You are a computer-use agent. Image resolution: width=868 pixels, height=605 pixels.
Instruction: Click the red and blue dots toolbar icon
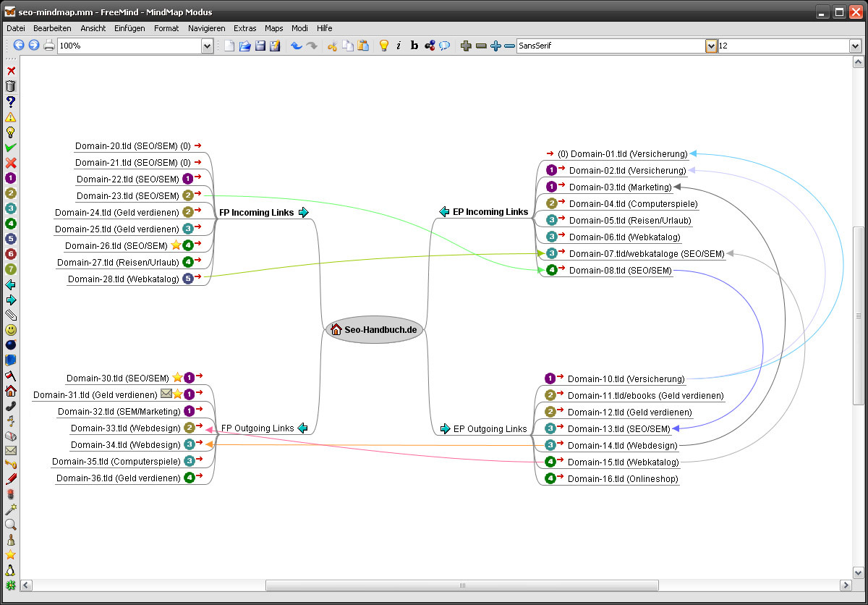430,46
